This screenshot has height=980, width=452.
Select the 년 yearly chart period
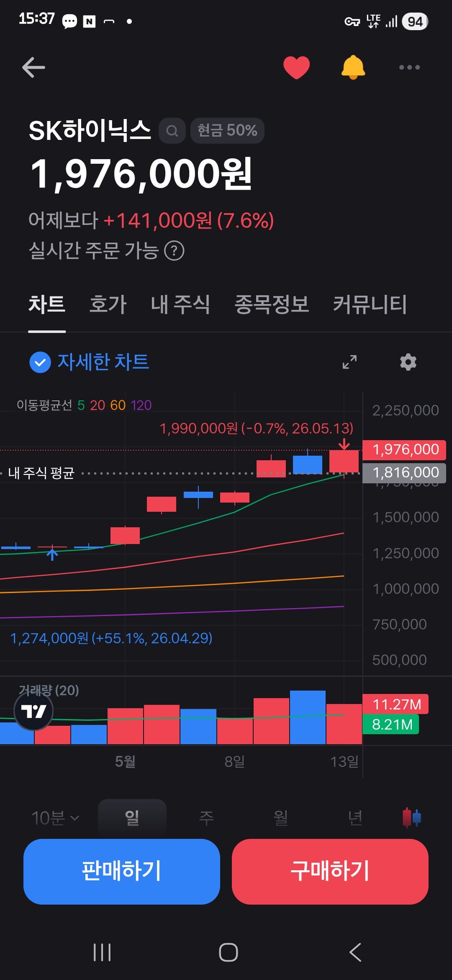(355, 818)
